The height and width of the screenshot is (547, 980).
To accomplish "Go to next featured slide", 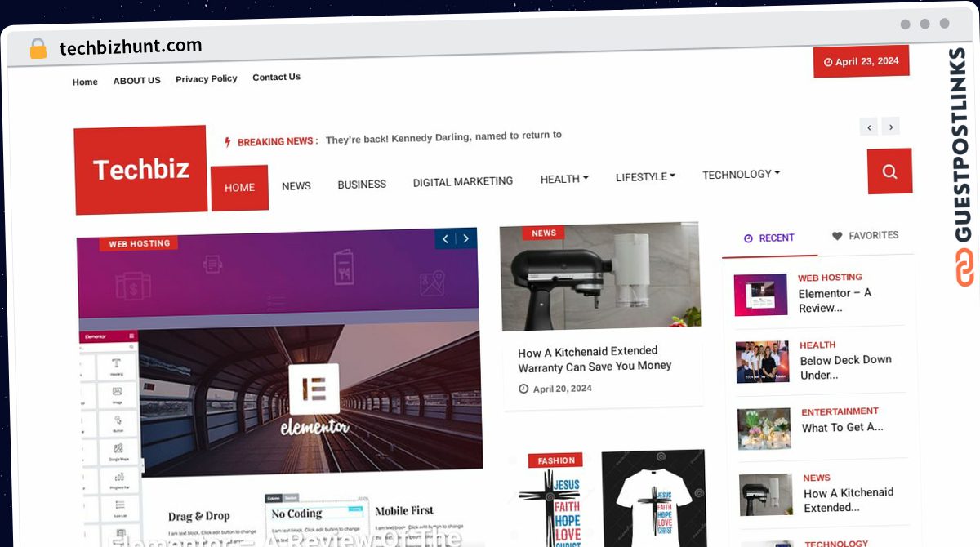I will tap(466, 239).
